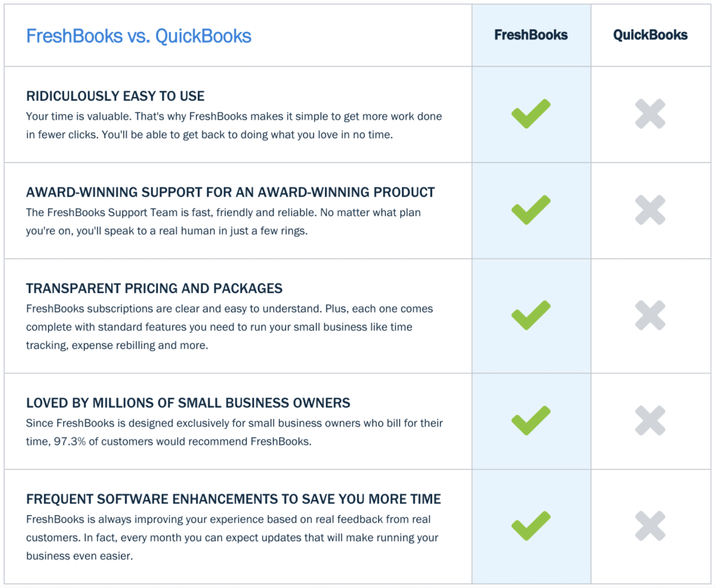Image resolution: width=716 pixels, height=588 pixels.
Task: Click the gray X for Award-Winning Support
Action: (x=650, y=210)
